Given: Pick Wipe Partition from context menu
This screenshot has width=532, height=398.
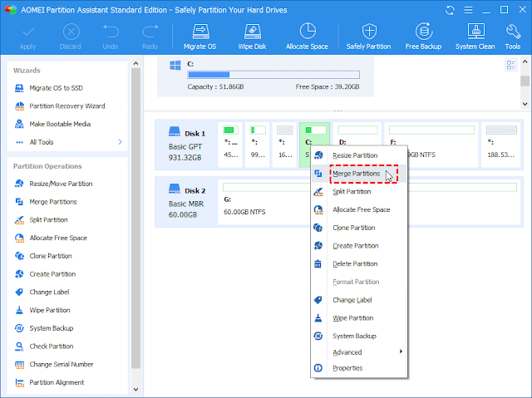Looking at the screenshot, I should (x=359, y=318).
